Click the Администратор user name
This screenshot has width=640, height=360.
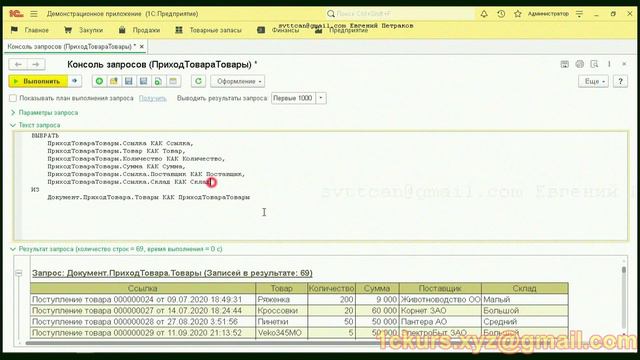tap(548, 14)
